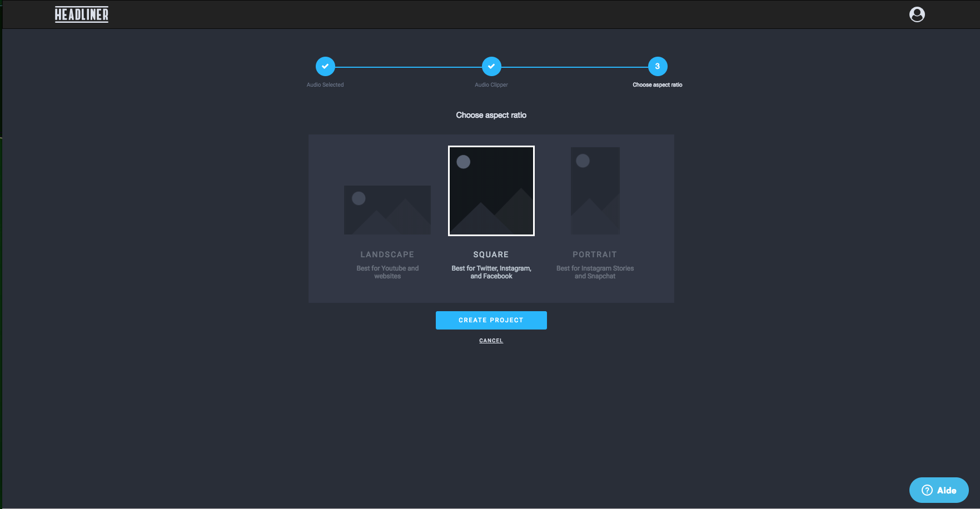
Task: Click the 'Audio Selected' step label
Action: coord(325,85)
